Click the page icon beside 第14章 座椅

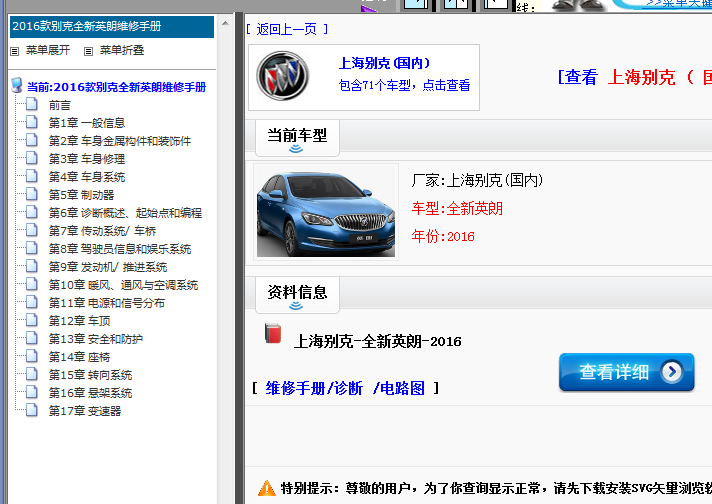(x=32, y=356)
